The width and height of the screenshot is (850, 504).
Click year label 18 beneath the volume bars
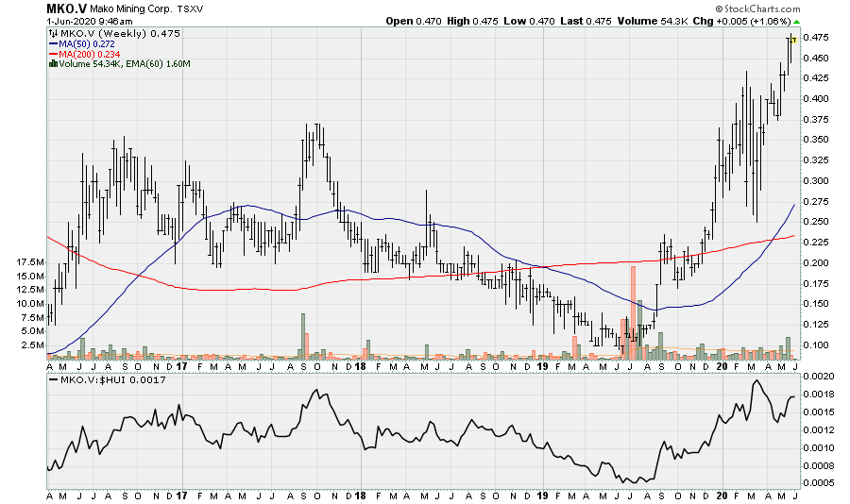(360, 367)
